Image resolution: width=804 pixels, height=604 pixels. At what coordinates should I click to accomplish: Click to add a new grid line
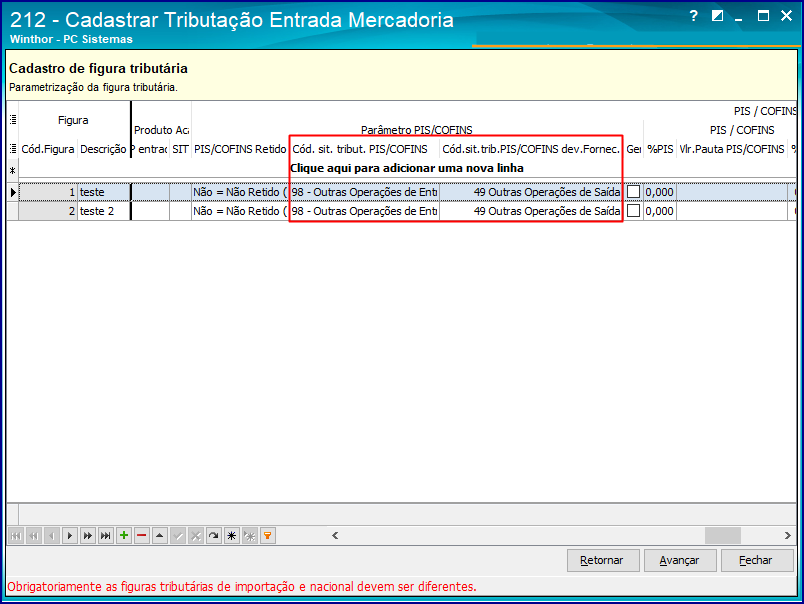(407, 168)
